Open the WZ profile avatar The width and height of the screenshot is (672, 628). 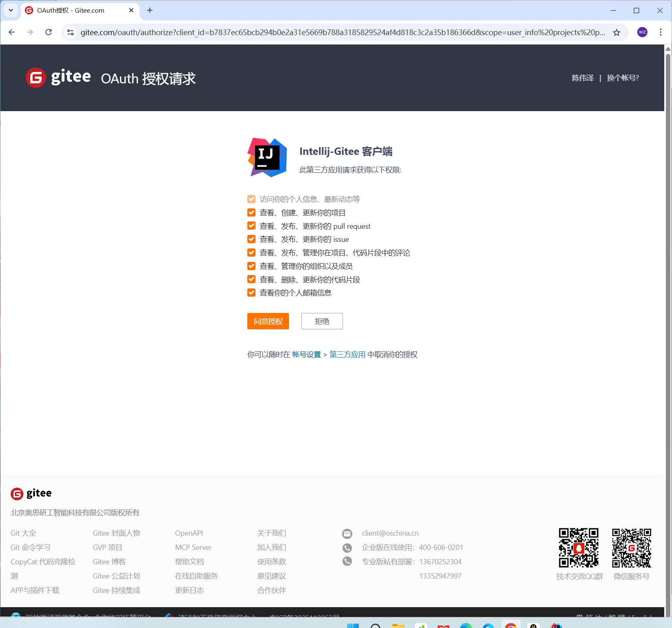[642, 32]
